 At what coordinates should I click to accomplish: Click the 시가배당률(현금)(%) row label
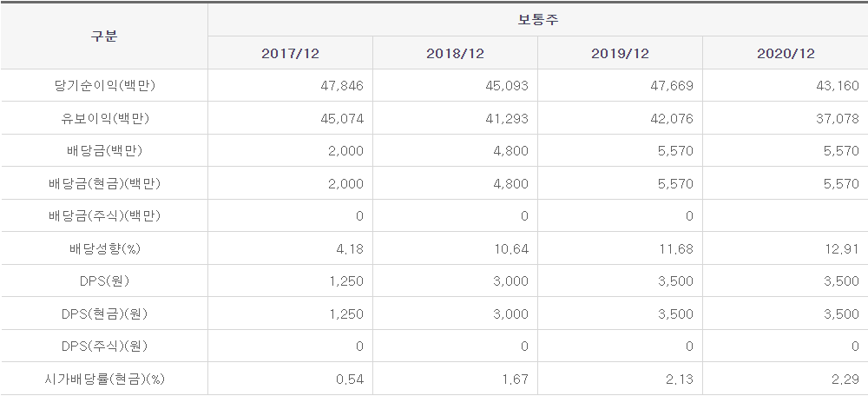(x=104, y=379)
